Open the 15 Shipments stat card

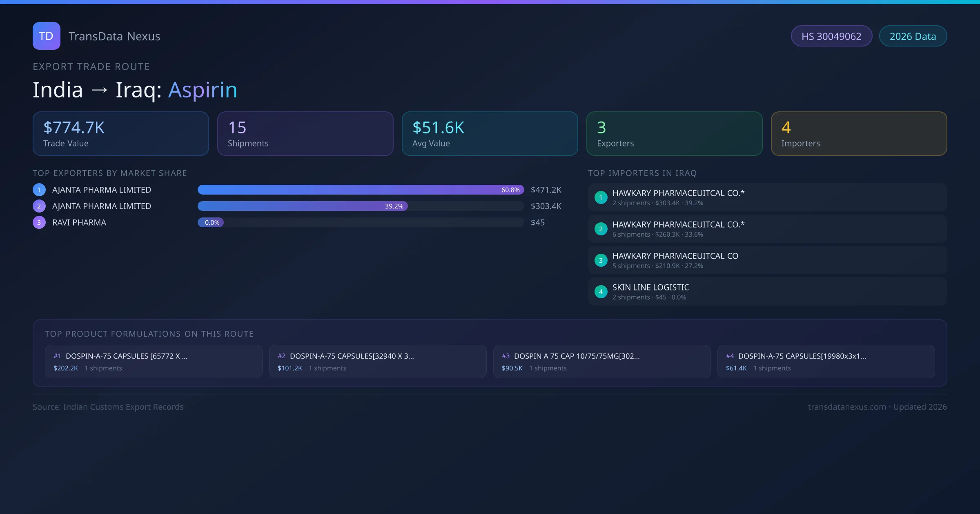coord(305,133)
